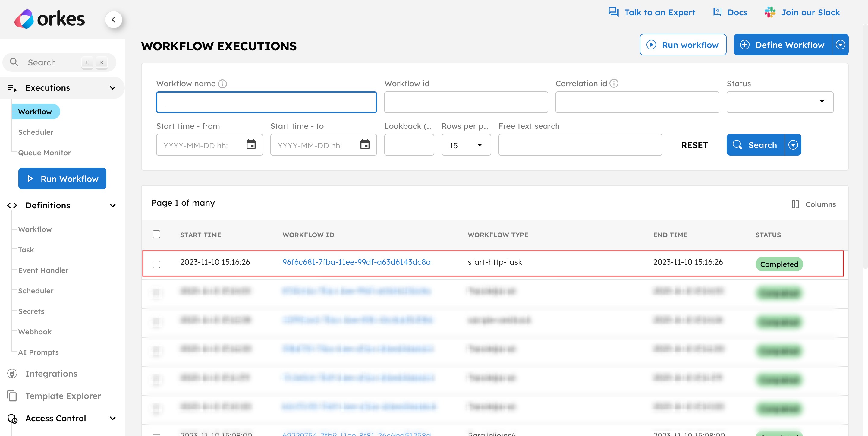Click the play icon in Run workflow button
868x436 pixels.
pyautogui.click(x=651, y=45)
